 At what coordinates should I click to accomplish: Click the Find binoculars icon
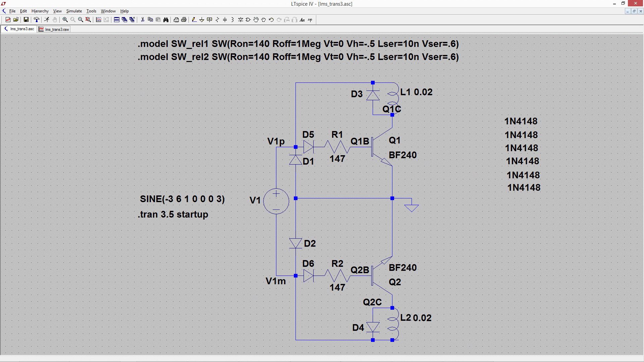click(166, 20)
